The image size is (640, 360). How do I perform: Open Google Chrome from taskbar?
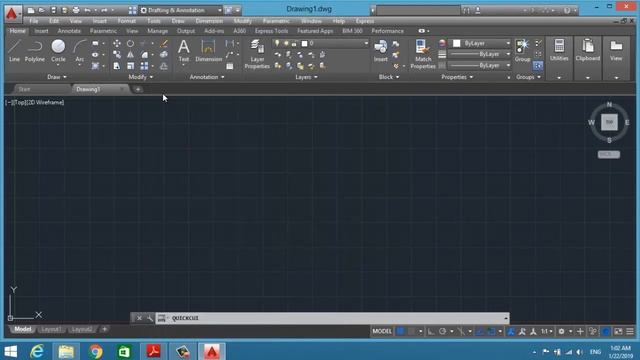point(96,351)
